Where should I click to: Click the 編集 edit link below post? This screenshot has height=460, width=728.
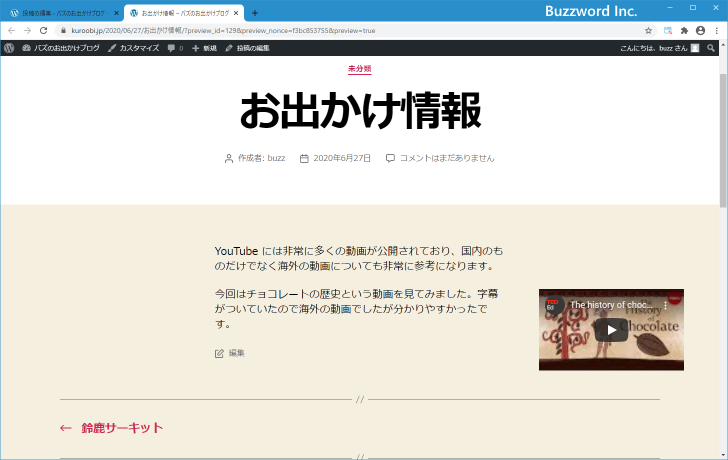pyautogui.click(x=236, y=353)
